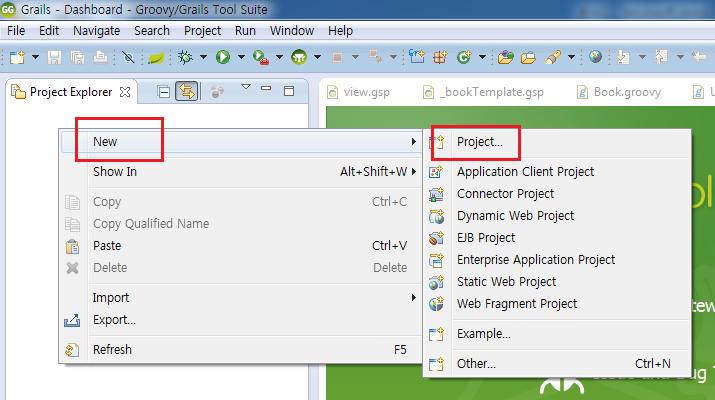Open the Project menu
This screenshot has height=400, width=715.
coord(202,31)
